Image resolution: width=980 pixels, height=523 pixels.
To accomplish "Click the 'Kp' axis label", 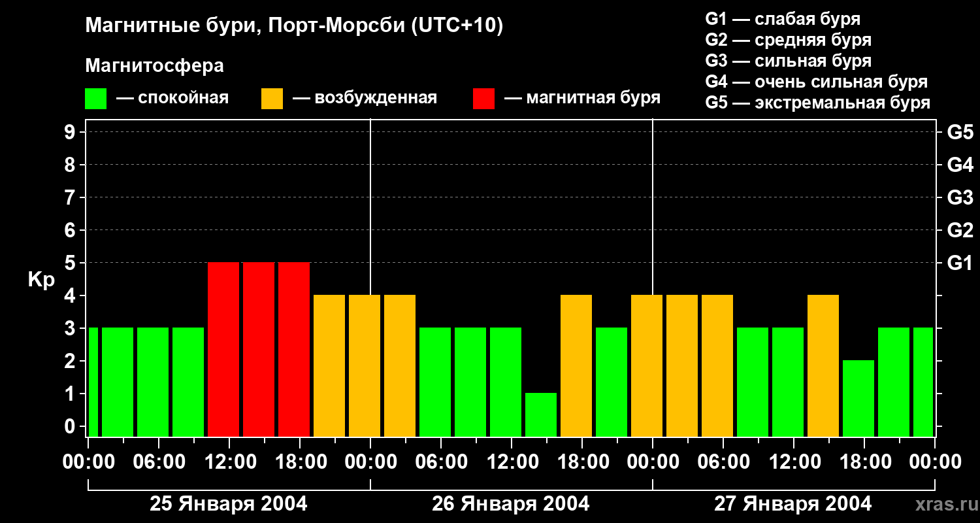I will pos(41,280).
